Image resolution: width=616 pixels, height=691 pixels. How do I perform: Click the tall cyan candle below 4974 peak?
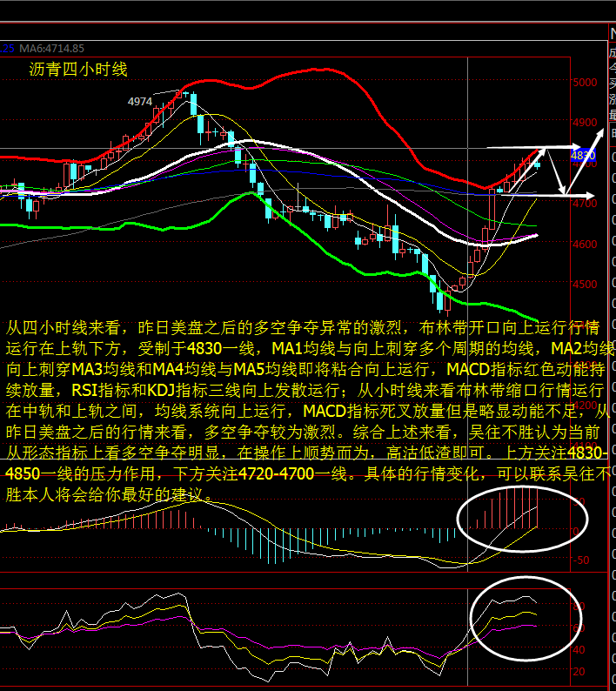201,126
